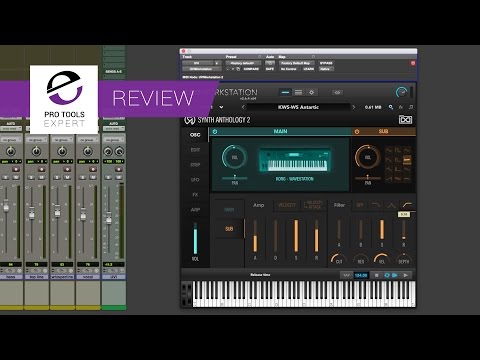Toggle plugin BYPASS

click(x=326, y=63)
